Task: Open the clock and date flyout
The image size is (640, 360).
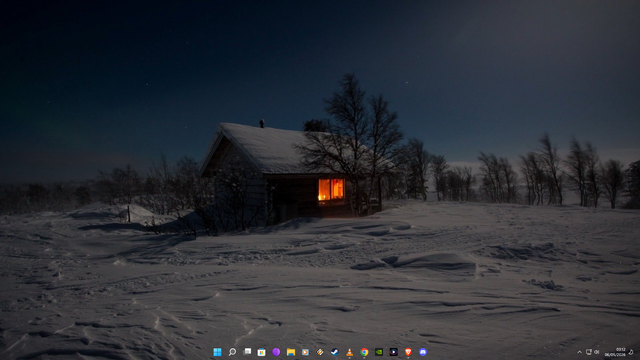Action: click(616, 352)
